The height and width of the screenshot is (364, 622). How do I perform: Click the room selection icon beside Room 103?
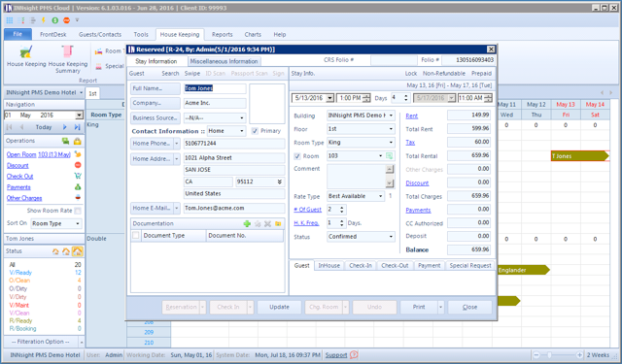click(390, 156)
